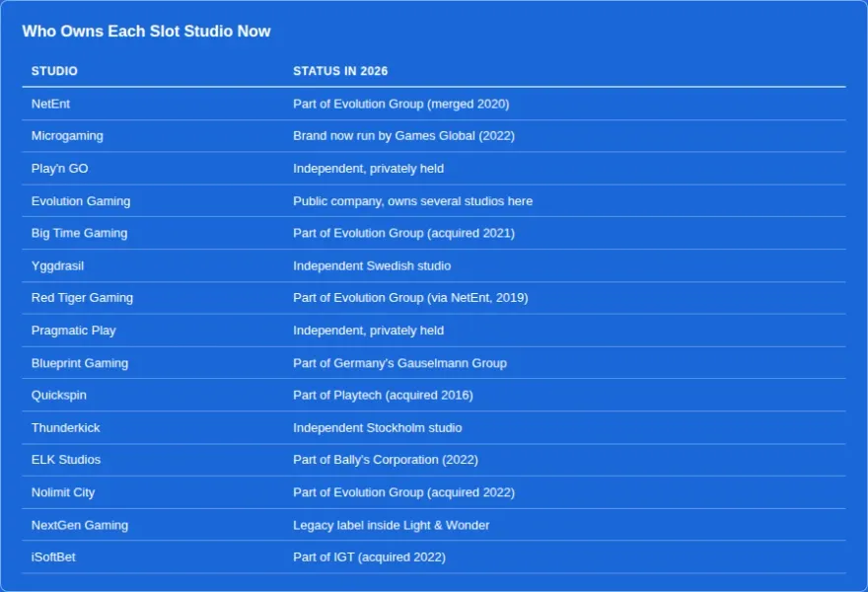Click the STUDIO column header

[54, 71]
